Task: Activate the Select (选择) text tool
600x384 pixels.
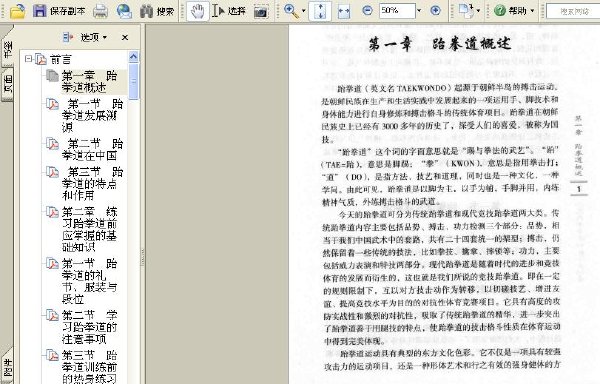Action: [x=228, y=11]
